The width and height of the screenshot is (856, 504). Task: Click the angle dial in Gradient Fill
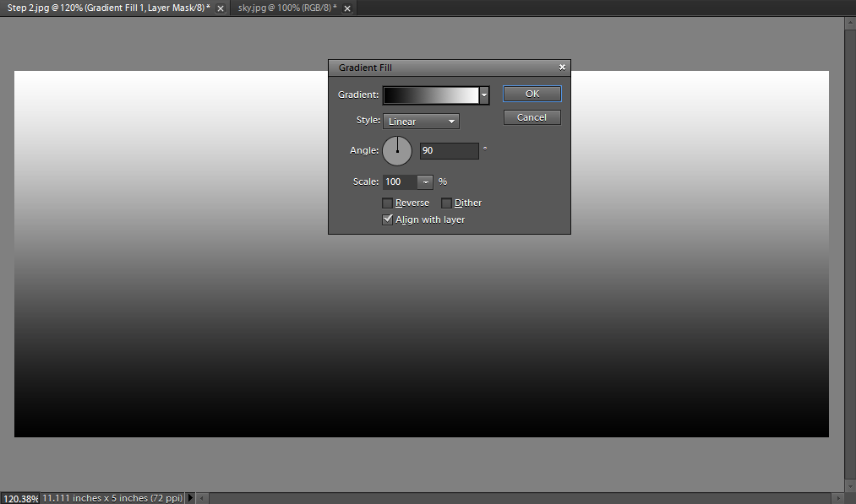(397, 151)
